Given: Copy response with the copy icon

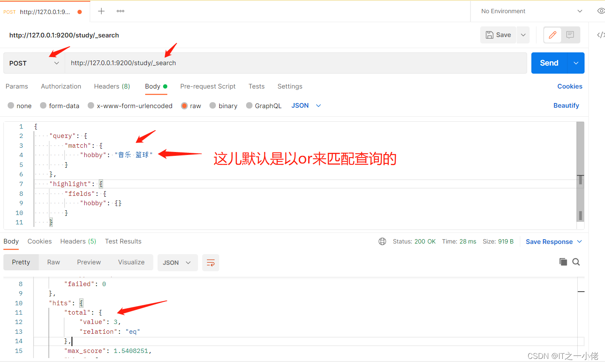Looking at the screenshot, I should pos(563,262).
